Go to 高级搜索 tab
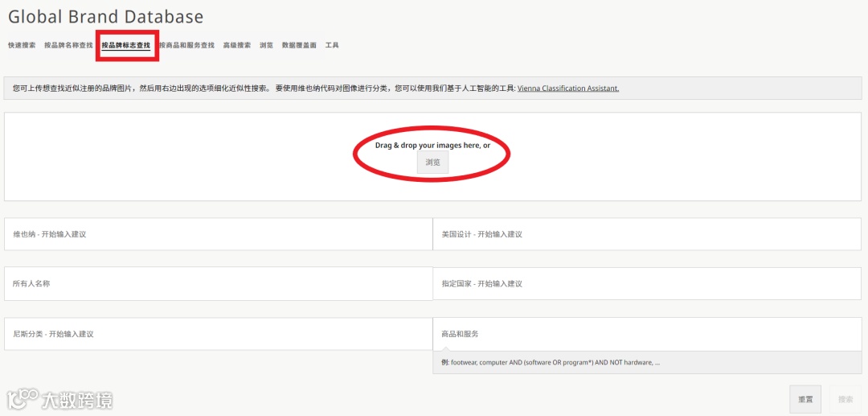868x416 pixels. (237, 45)
